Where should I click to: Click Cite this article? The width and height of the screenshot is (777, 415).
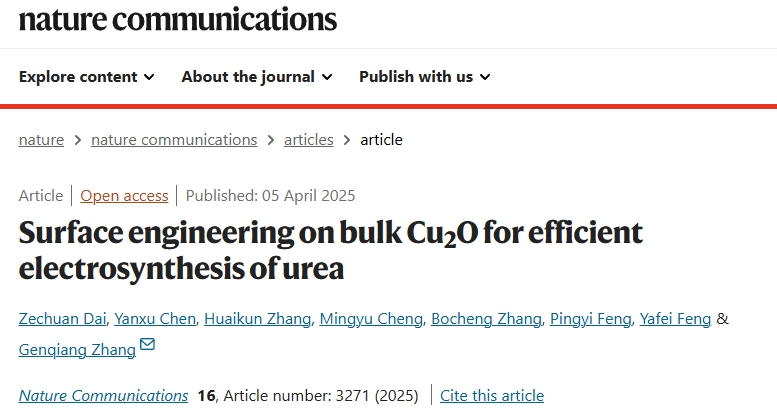pyautogui.click(x=492, y=396)
